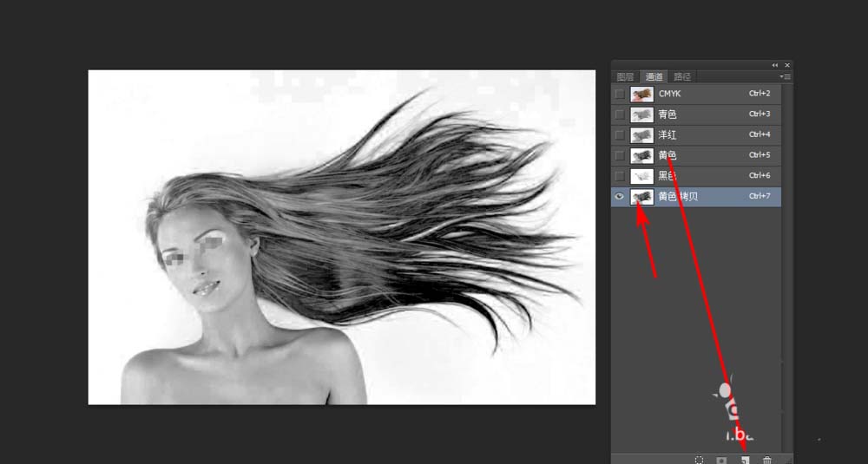868x464 pixels.
Task: Open the Channels panel flyout menu
Action: pyautogui.click(x=785, y=77)
